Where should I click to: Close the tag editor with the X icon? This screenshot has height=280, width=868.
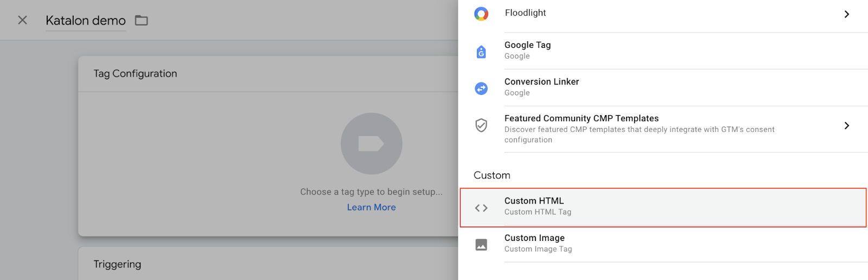point(22,20)
